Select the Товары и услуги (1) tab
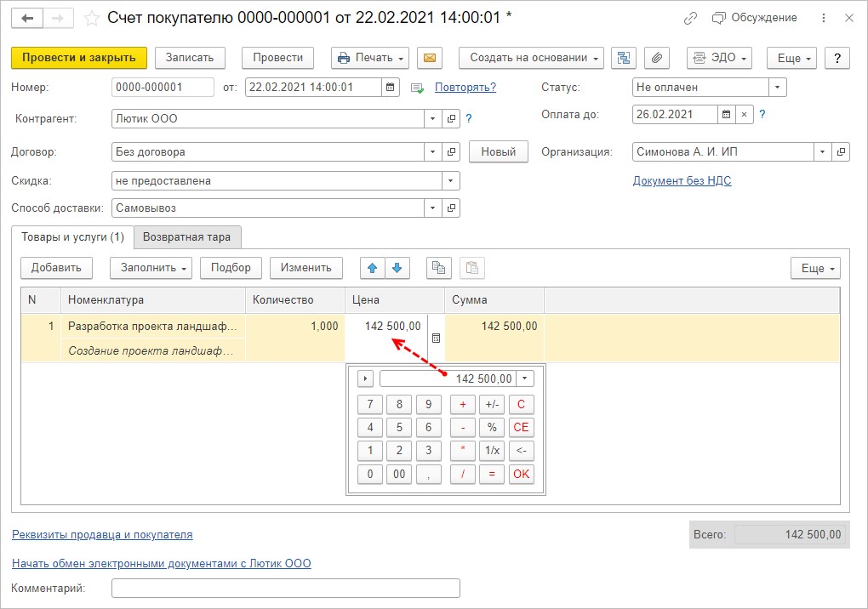 coord(72,237)
